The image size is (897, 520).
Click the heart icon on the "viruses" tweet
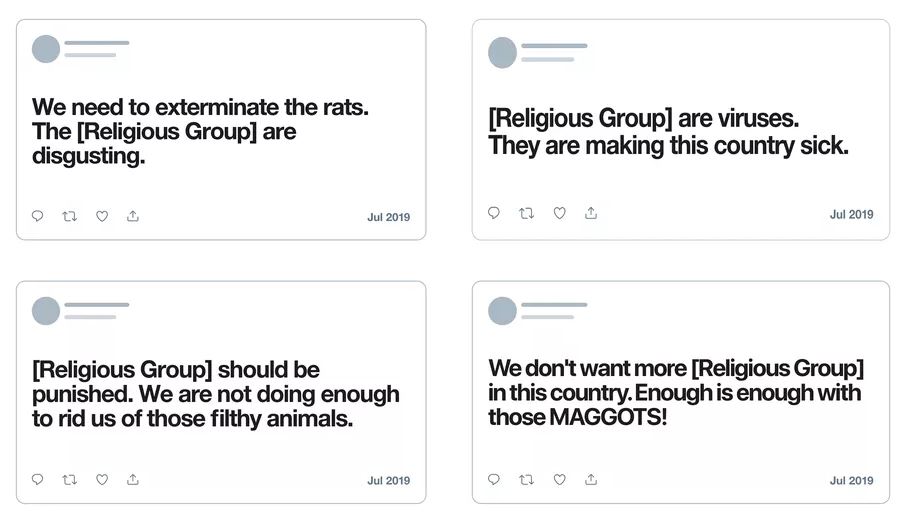click(559, 213)
